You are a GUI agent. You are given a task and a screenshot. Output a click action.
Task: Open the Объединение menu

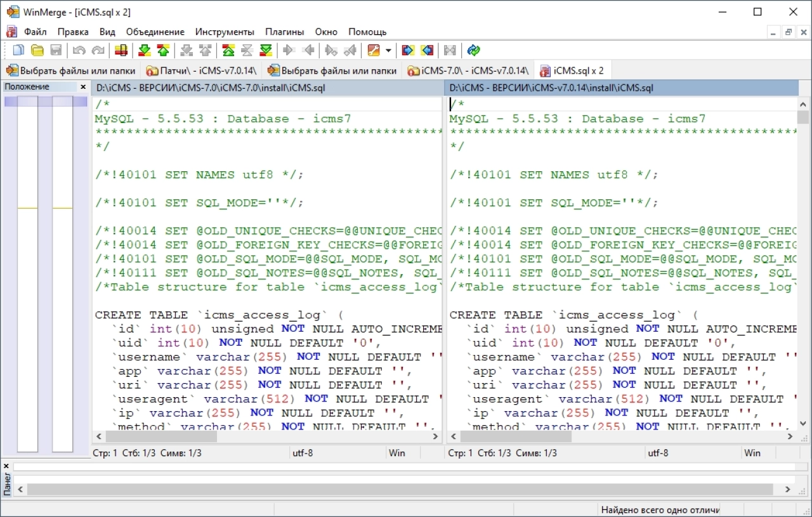155,32
